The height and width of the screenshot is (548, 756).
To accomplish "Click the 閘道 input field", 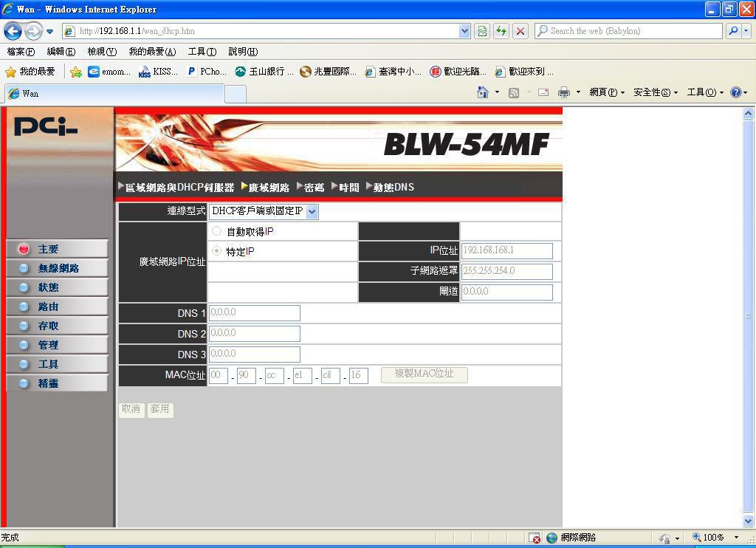I will point(506,292).
